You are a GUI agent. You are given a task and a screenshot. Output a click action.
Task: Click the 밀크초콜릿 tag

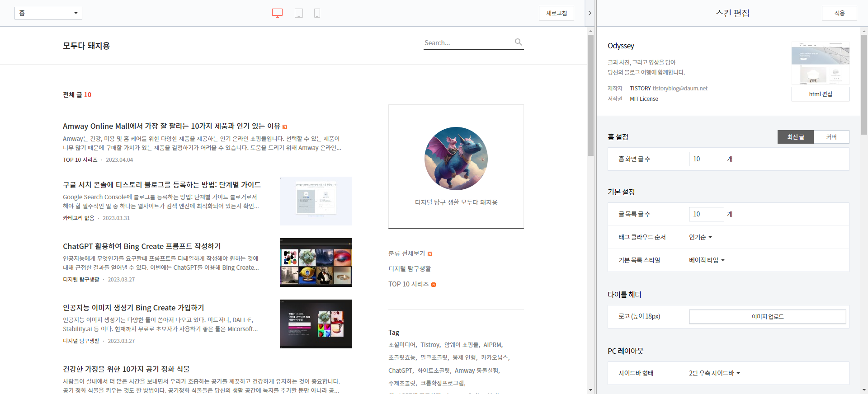pyautogui.click(x=434, y=357)
